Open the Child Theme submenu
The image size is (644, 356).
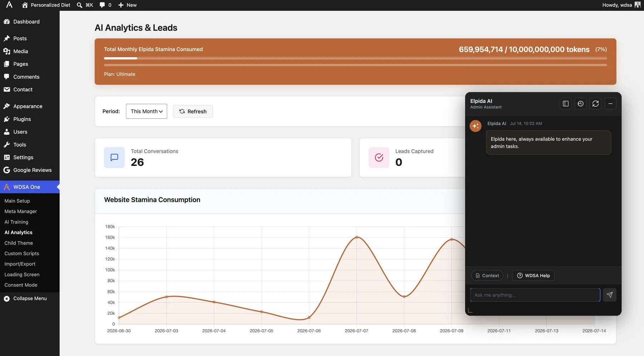[19, 243]
